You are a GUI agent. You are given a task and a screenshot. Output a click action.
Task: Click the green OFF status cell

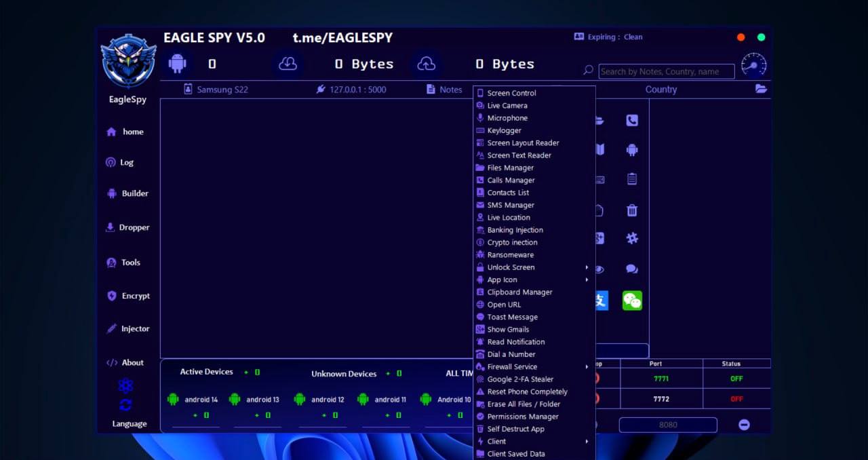coord(736,379)
